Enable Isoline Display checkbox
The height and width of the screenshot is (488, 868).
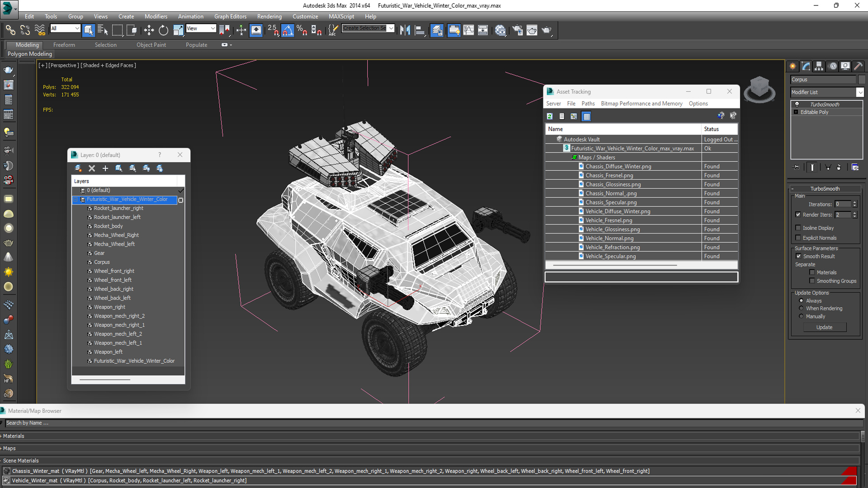[798, 228]
